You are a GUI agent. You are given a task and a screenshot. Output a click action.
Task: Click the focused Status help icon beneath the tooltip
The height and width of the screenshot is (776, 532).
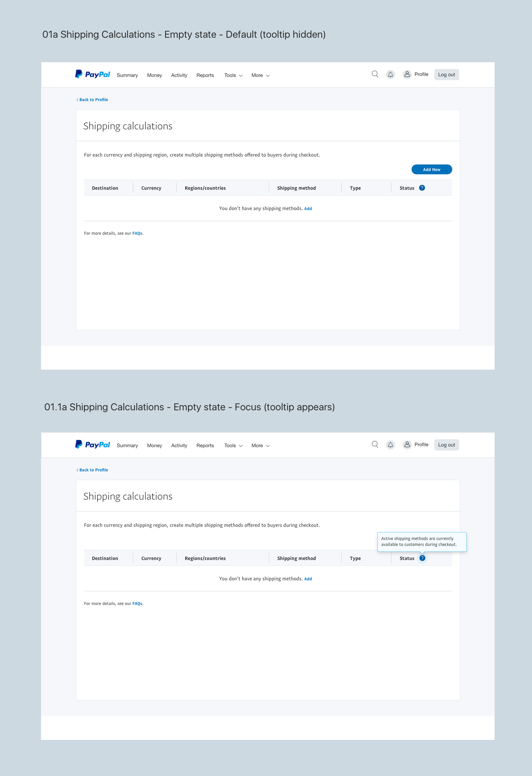pos(422,558)
